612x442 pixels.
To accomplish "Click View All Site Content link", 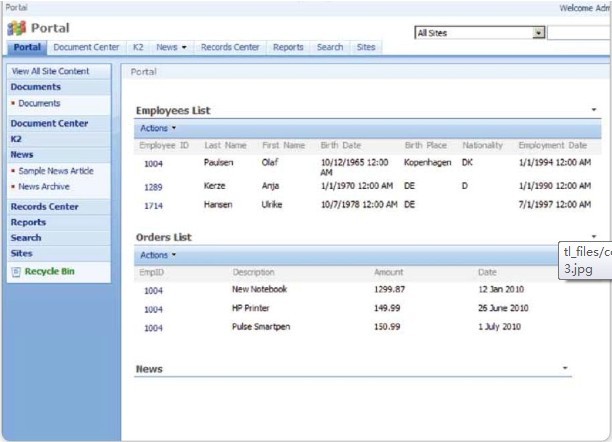I will [50, 71].
